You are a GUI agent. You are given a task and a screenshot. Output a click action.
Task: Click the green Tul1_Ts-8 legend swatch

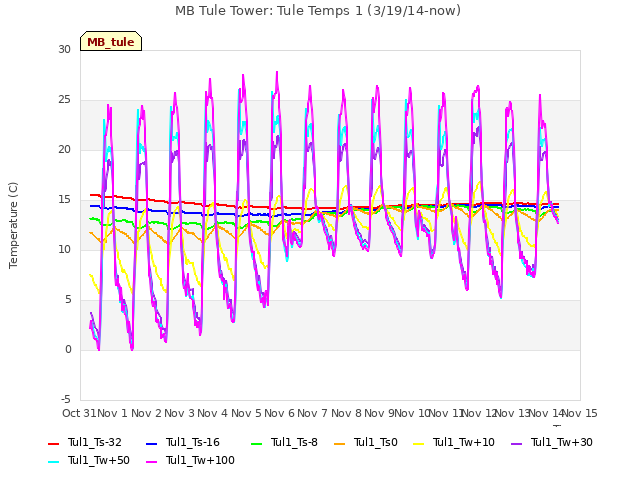[256, 443]
